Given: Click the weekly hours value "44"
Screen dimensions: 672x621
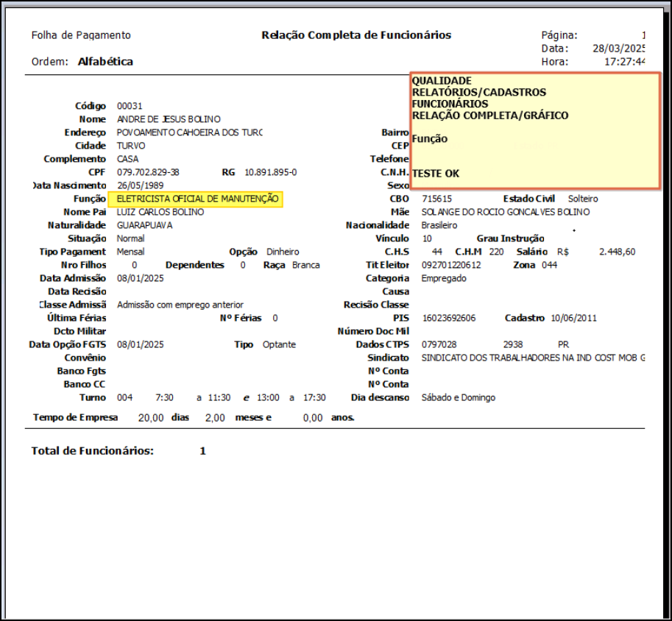Looking at the screenshot, I should [437, 252].
